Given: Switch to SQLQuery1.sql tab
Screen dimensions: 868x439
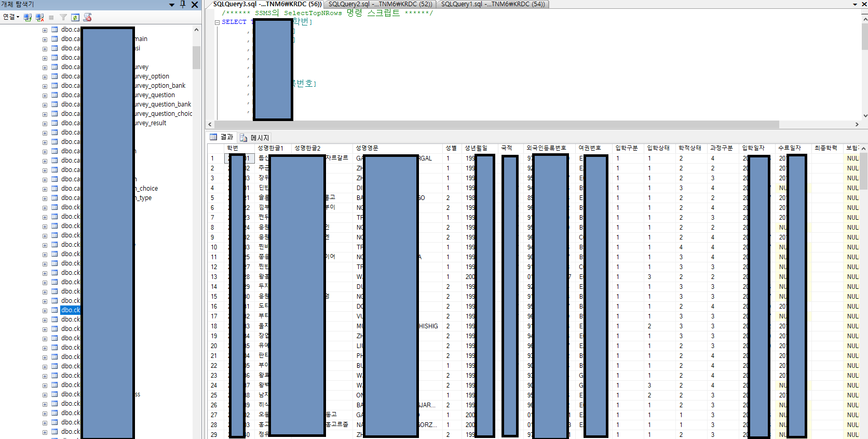Looking at the screenshot, I should click(493, 4).
